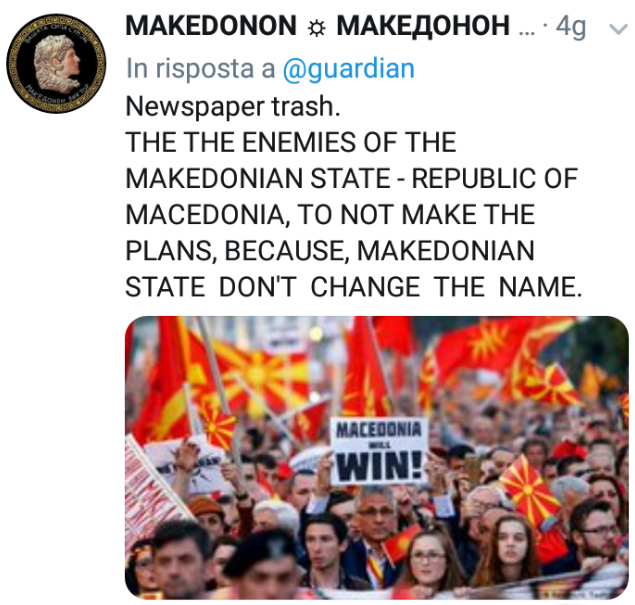Click the bust image inside the avatar
The width and height of the screenshot is (635, 605).
pos(57,63)
